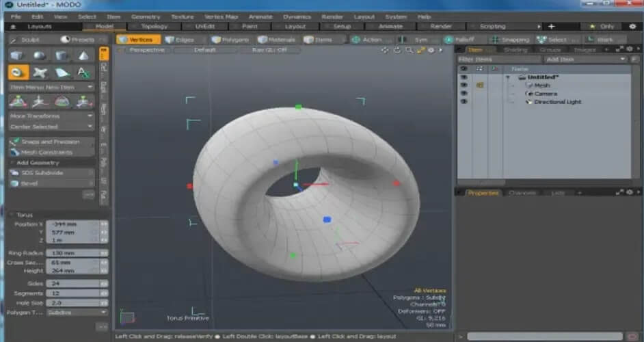The width and height of the screenshot is (644, 342).
Task: Open the File menu
Action: coord(16,17)
